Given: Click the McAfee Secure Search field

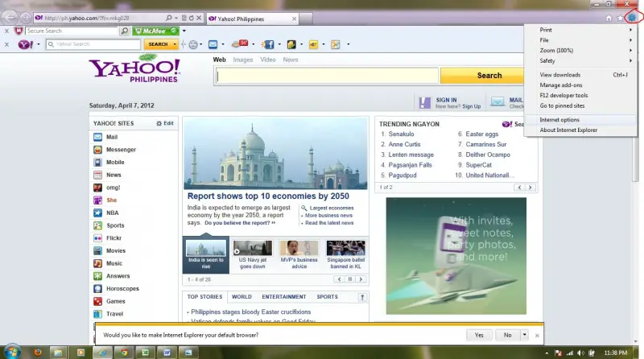Looking at the screenshot, I should point(72,31).
